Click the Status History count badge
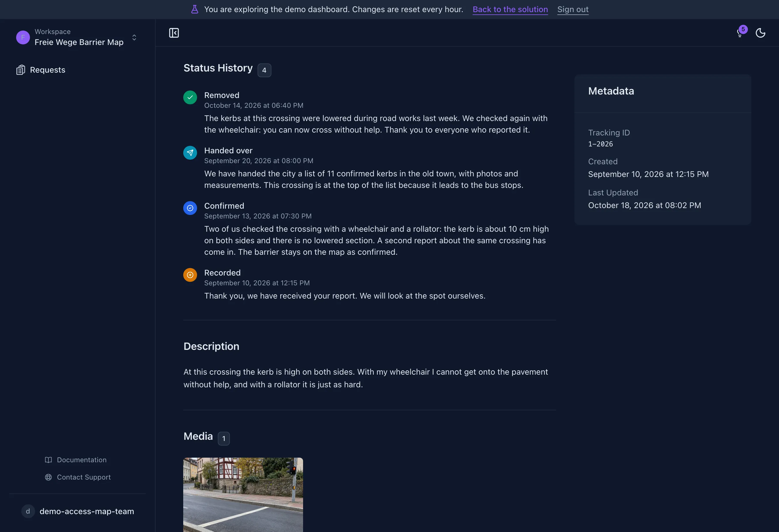This screenshot has height=532, width=779. point(264,70)
